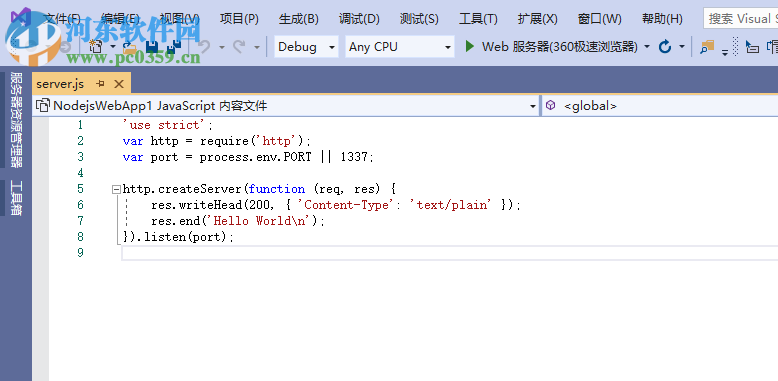778x381 pixels.
Task: Open the New Project icon's dropdown arrow
Action: click(x=113, y=47)
